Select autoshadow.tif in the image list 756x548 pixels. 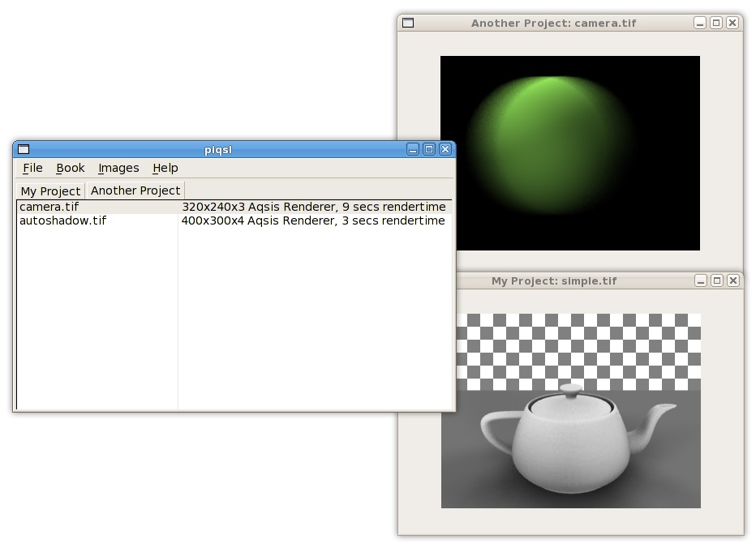pyautogui.click(x=61, y=220)
